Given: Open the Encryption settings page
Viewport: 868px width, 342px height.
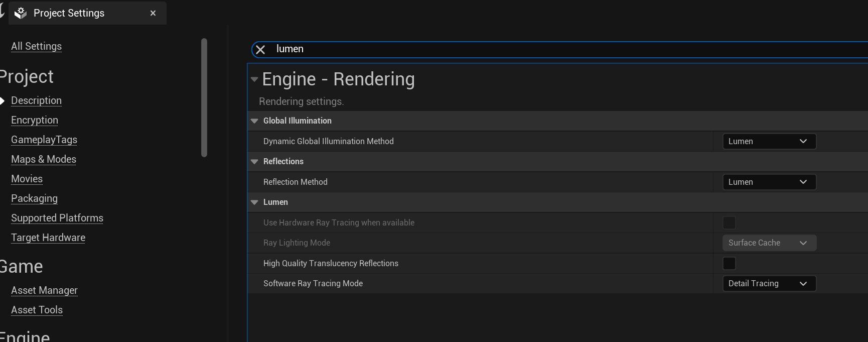Looking at the screenshot, I should [x=35, y=120].
